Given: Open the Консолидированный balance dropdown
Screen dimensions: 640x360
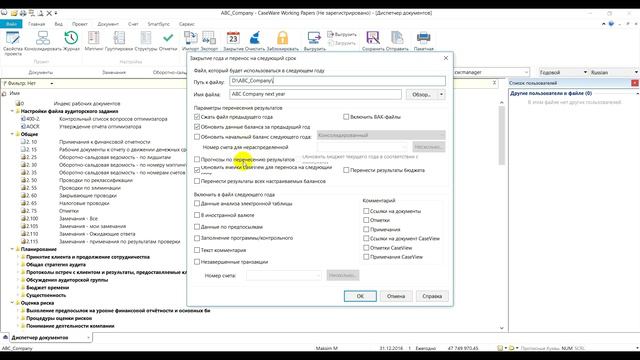Looking at the screenshot, I should point(381,135).
